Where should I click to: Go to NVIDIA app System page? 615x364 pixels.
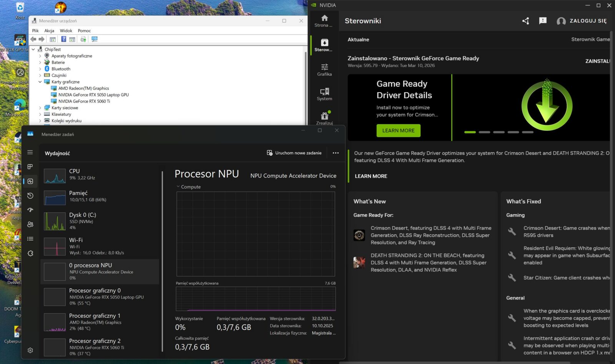(324, 94)
